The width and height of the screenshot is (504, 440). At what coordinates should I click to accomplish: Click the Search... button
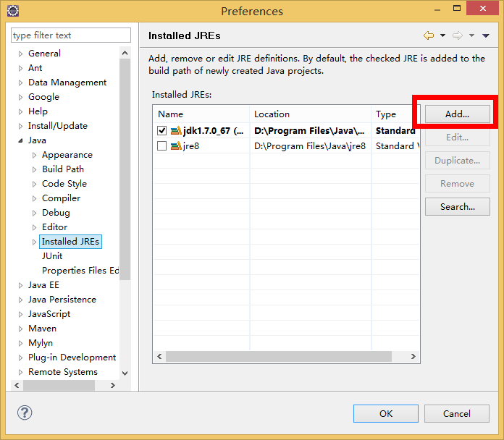pyautogui.click(x=458, y=207)
